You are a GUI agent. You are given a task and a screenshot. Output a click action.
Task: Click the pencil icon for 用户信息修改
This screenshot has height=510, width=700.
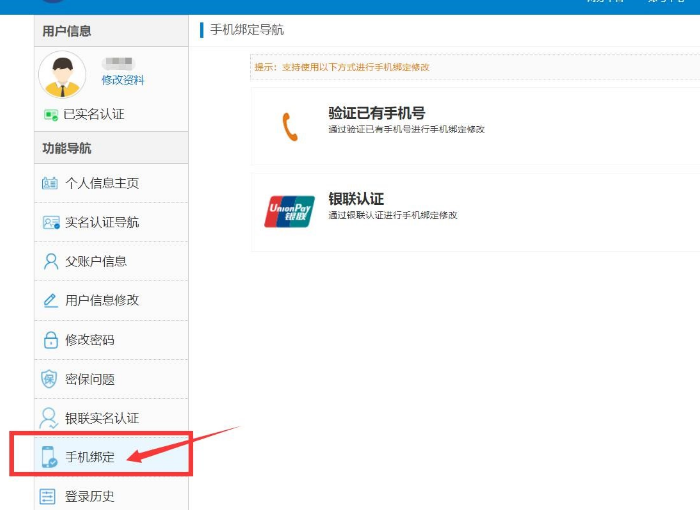pos(50,301)
